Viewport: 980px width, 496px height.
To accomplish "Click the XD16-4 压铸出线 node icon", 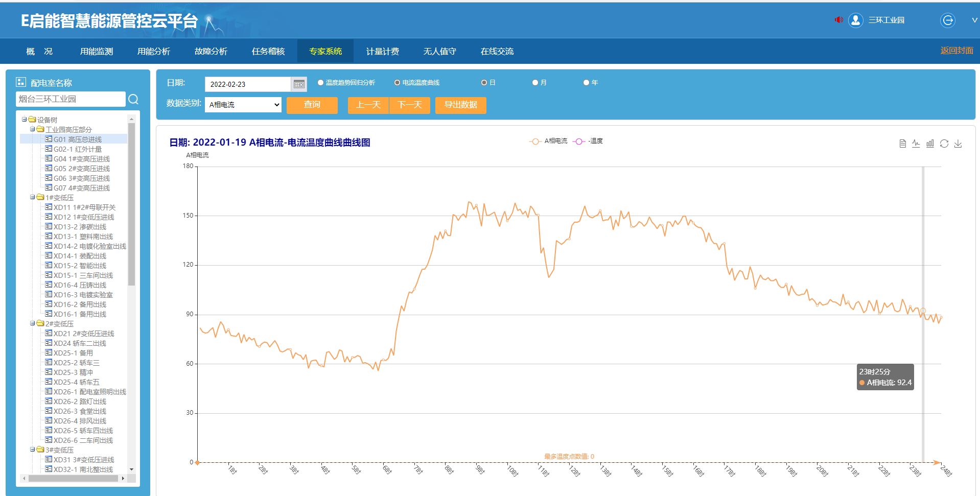I will tap(49, 285).
